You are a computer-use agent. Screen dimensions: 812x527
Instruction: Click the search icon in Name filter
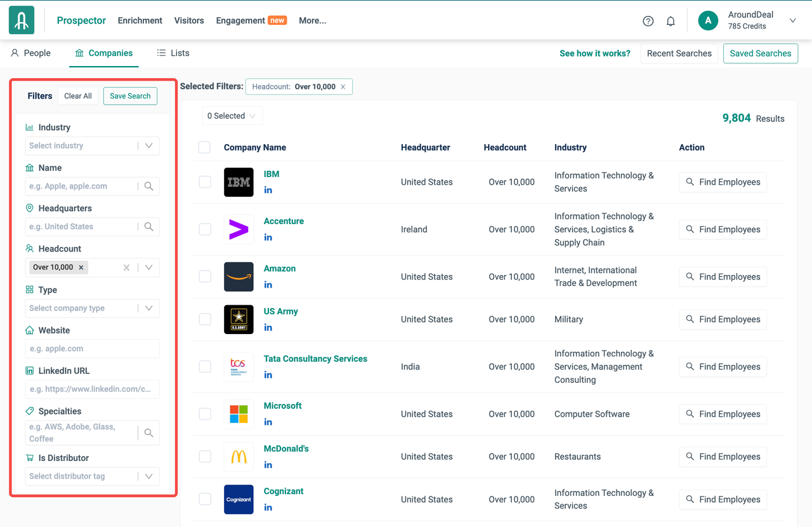148,186
